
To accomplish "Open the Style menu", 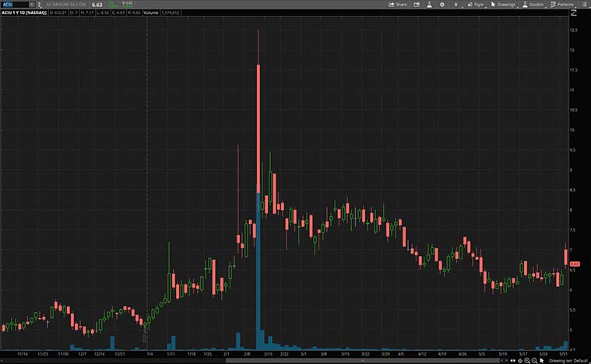I will (x=476, y=5).
